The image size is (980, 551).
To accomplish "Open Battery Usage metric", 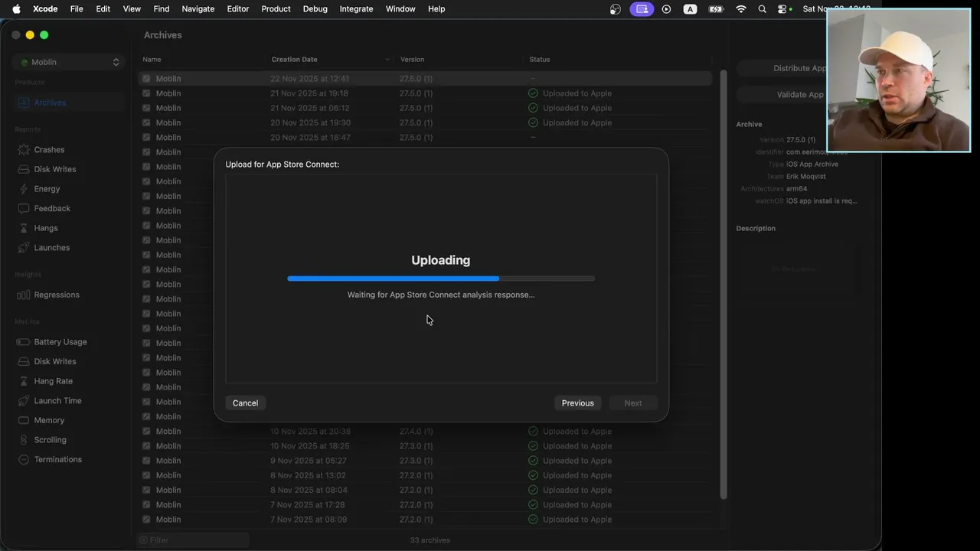I will pyautogui.click(x=60, y=342).
